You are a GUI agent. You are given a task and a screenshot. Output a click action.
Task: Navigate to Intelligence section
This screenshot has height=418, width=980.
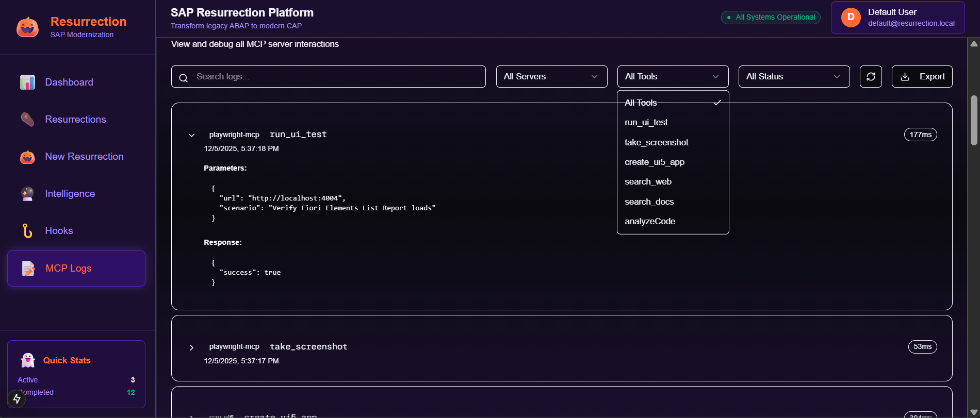[76, 193]
